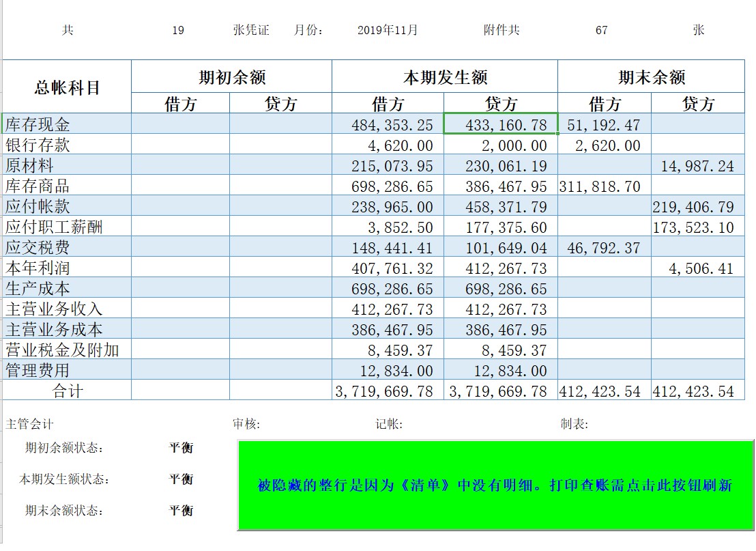Click the 总帐科目 header cell
The width and height of the screenshot is (756, 551).
point(66,85)
